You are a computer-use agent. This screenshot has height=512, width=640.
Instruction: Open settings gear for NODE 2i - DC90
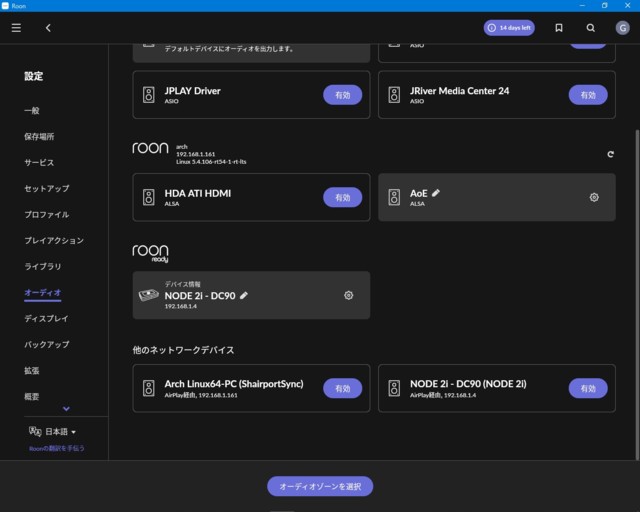(x=348, y=295)
